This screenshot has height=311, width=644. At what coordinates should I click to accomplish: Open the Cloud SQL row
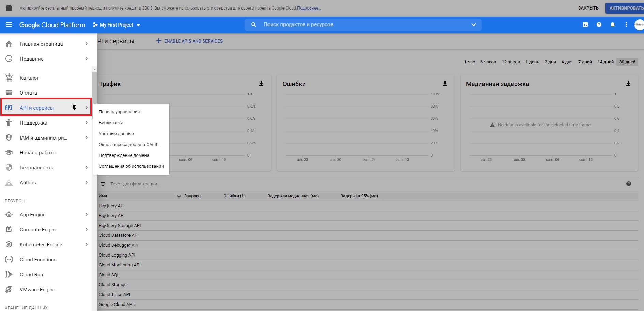click(x=368, y=275)
